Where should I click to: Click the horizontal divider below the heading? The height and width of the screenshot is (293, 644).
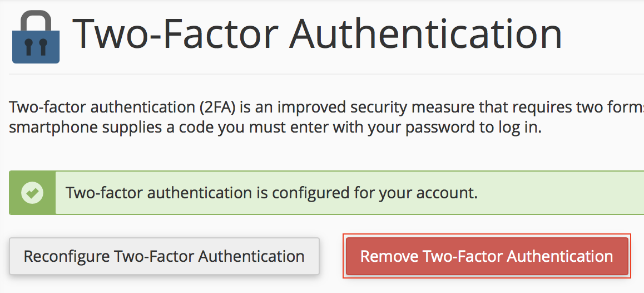click(x=334, y=74)
